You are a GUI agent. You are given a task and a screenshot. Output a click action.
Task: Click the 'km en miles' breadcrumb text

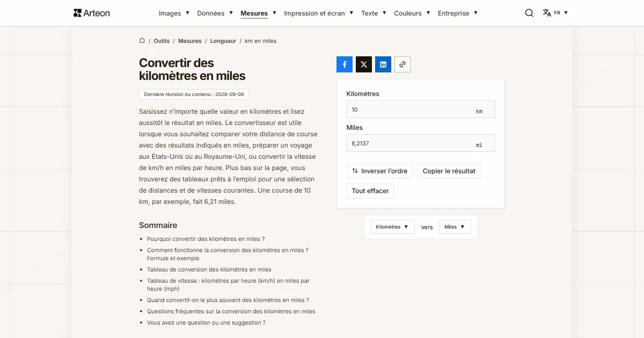[x=261, y=41]
